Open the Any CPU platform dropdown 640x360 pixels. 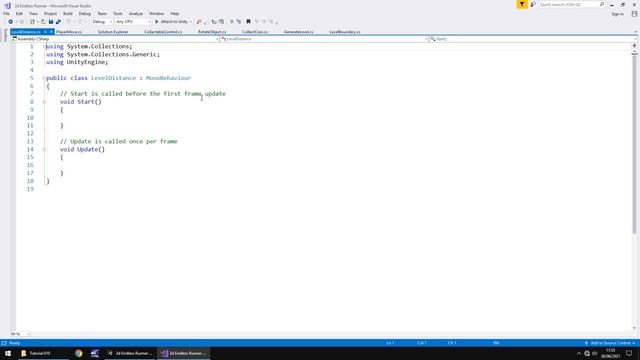(133, 22)
